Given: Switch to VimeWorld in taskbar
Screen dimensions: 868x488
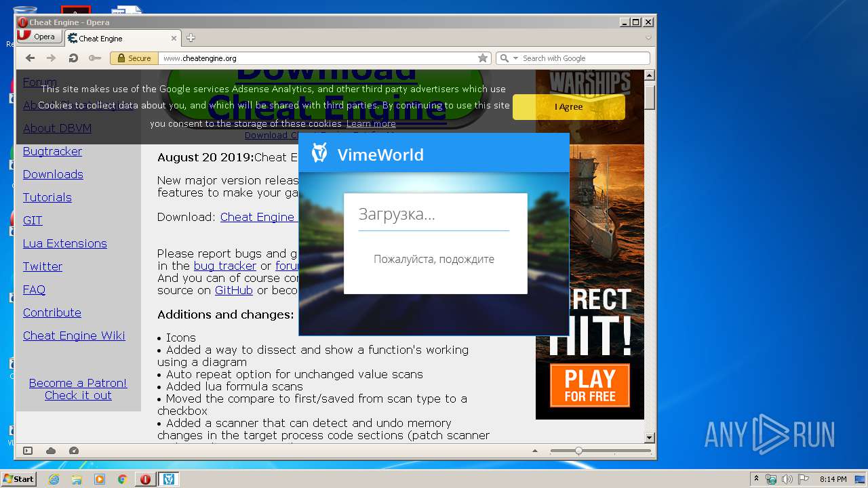Looking at the screenshot, I should click(x=168, y=479).
